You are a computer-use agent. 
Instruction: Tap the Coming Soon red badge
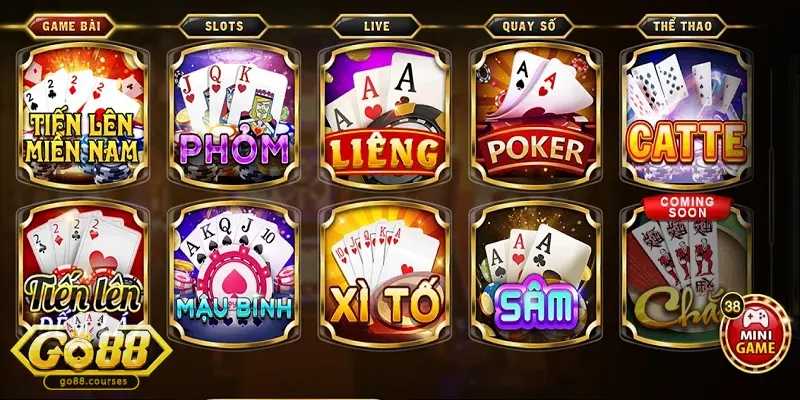[x=687, y=207]
